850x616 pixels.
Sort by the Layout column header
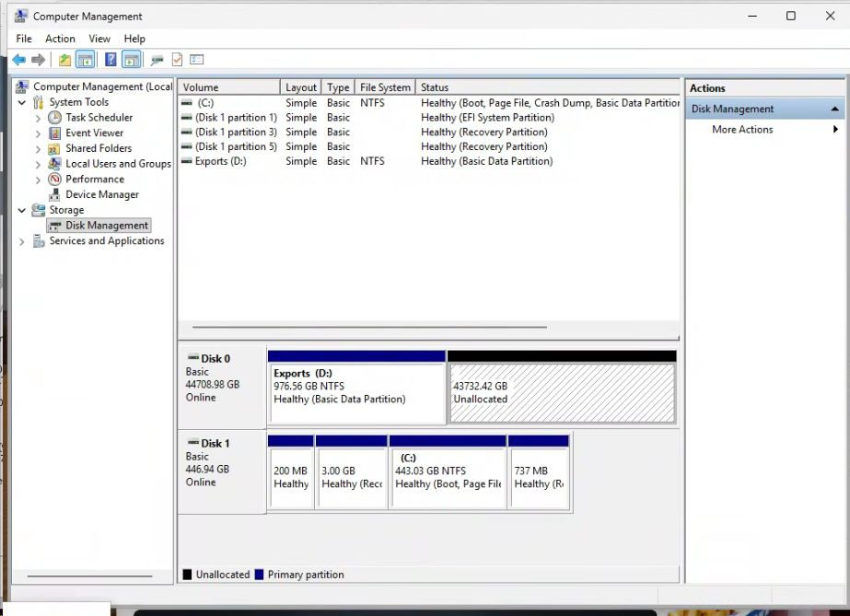pyautogui.click(x=301, y=87)
